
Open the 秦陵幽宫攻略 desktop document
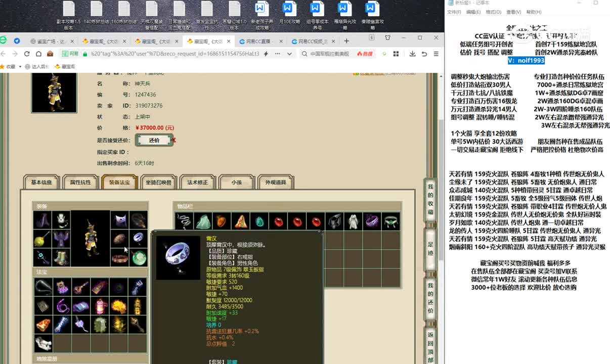372,16
